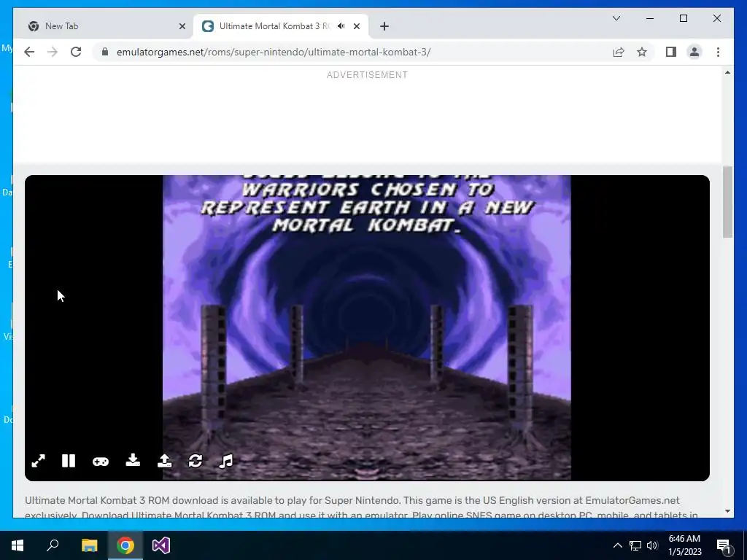The height and width of the screenshot is (560, 747).
Task: Open Chrome three-dot menu
Action: 718,52
